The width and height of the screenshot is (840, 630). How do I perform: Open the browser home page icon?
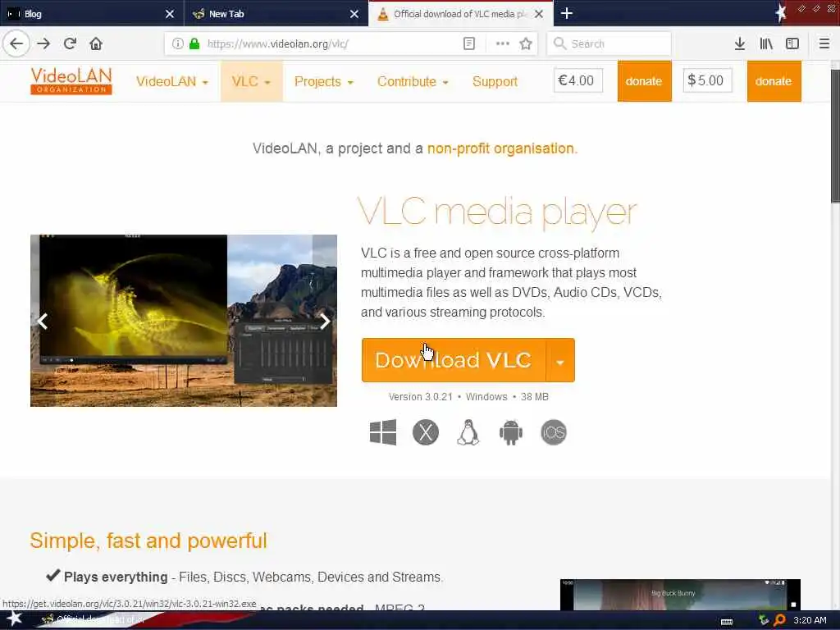[x=96, y=44]
